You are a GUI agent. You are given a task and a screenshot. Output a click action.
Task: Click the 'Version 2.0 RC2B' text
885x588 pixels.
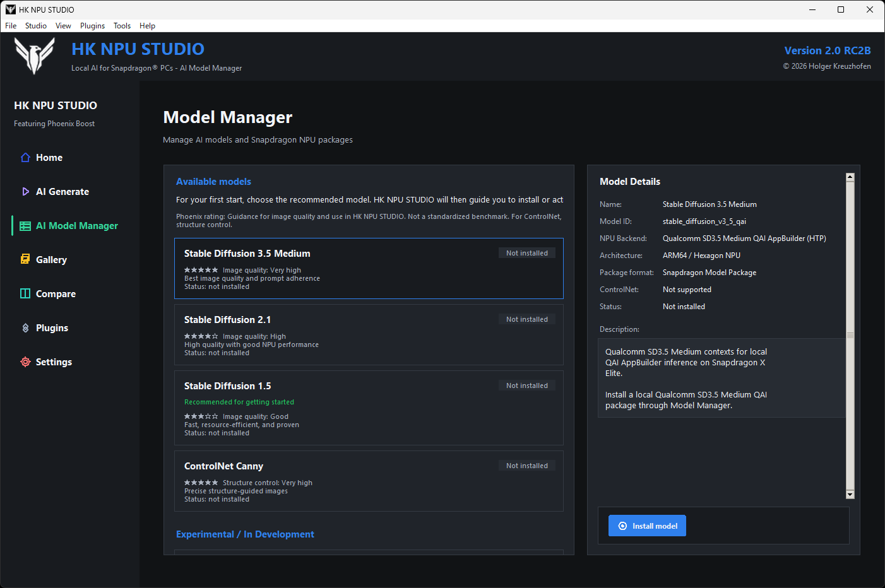(828, 50)
